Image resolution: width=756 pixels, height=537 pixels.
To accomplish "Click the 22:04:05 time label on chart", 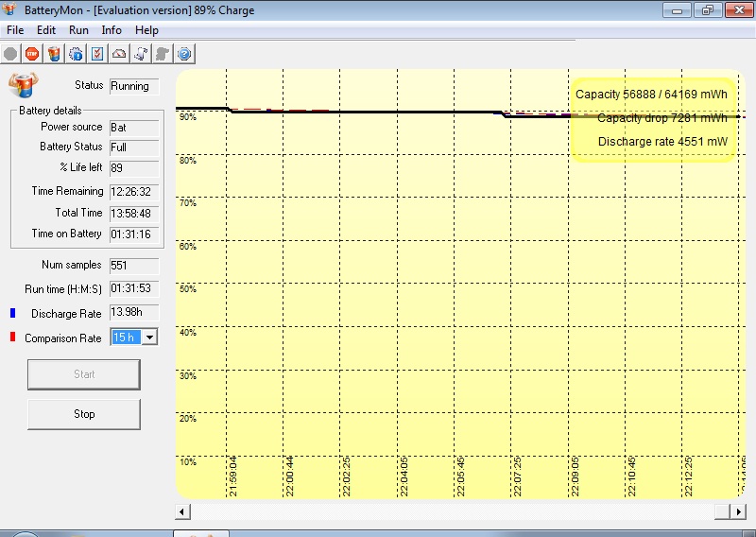I will 404,476.
